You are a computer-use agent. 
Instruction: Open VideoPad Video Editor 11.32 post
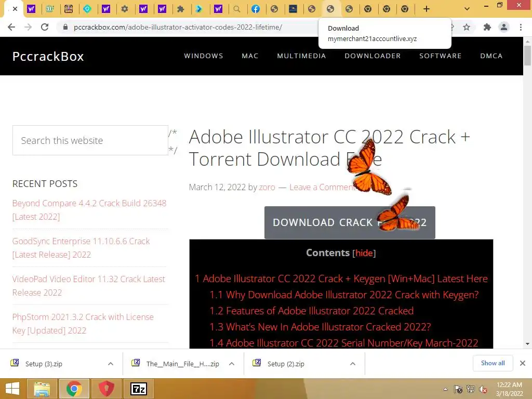88,286
